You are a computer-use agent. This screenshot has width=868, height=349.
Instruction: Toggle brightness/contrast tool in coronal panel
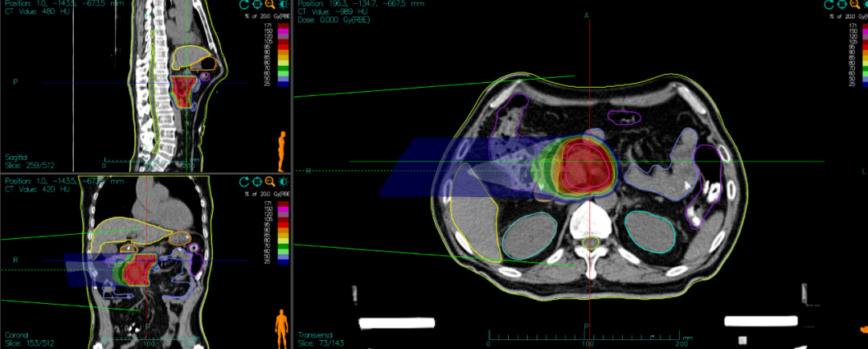pos(283,182)
